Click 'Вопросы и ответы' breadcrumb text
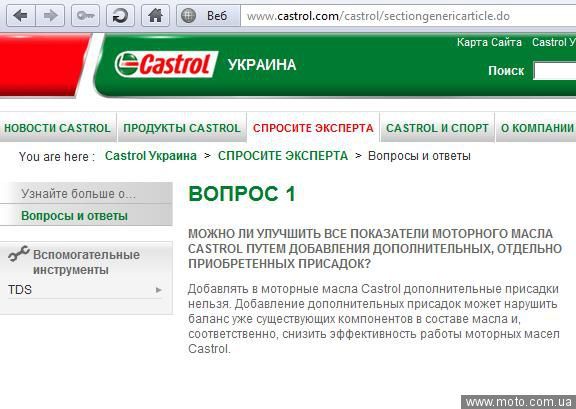This screenshot has width=576, height=409. click(419, 156)
